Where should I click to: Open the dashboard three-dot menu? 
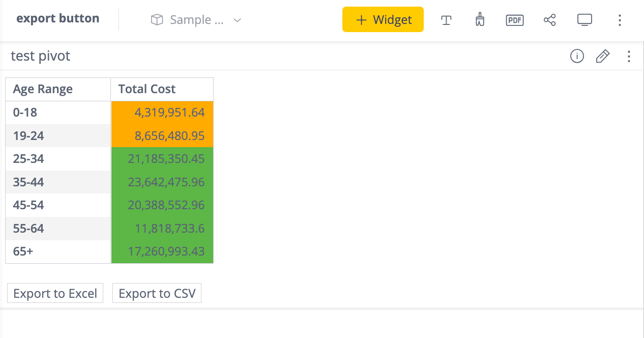(620, 20)
